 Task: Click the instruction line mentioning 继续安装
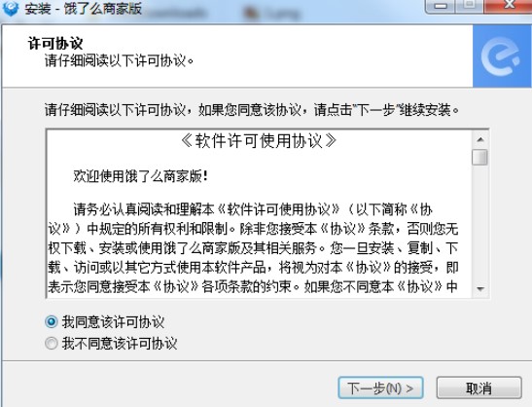[253, 110]
